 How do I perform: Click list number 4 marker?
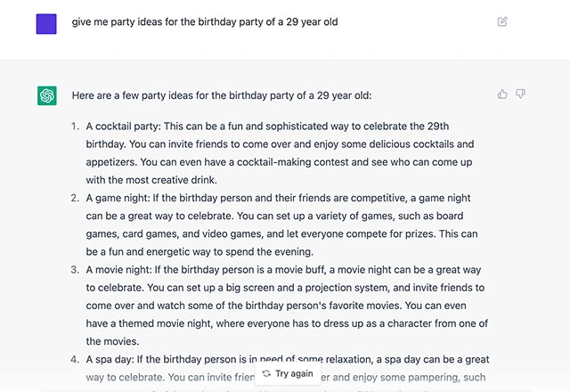click(75, 359)
